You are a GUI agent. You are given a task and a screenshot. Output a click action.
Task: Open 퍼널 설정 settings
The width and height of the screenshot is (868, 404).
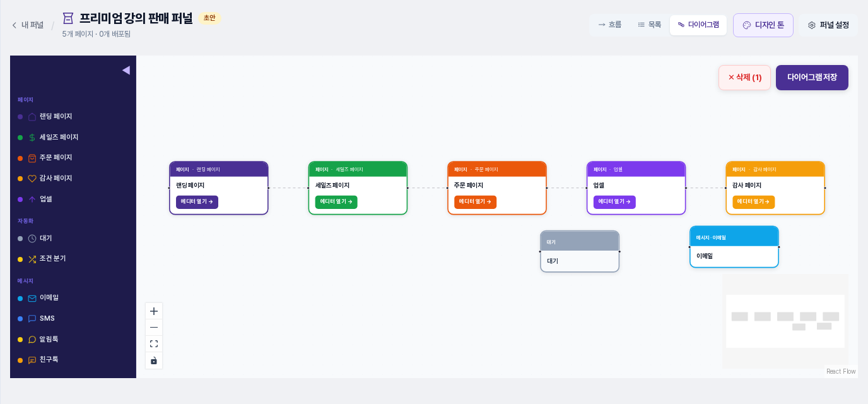pos(828,25)
